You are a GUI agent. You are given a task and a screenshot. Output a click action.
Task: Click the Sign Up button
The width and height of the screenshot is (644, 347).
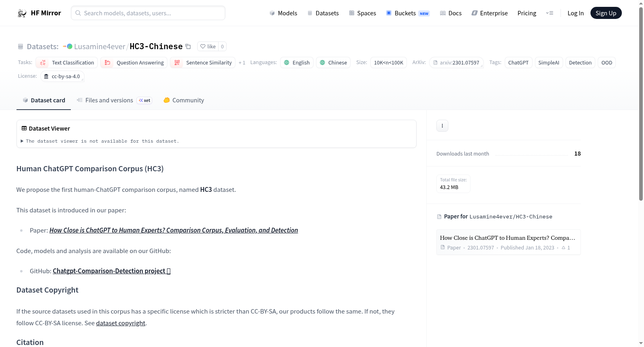point(606,13)
